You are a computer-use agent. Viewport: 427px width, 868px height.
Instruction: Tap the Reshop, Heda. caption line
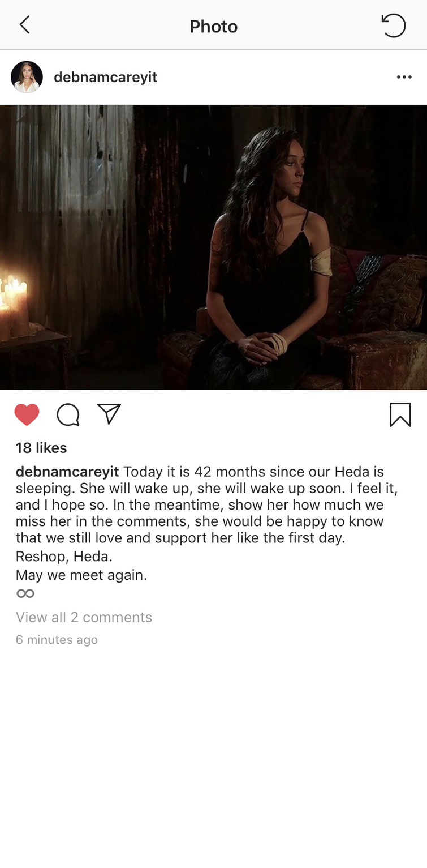(64, 557)
